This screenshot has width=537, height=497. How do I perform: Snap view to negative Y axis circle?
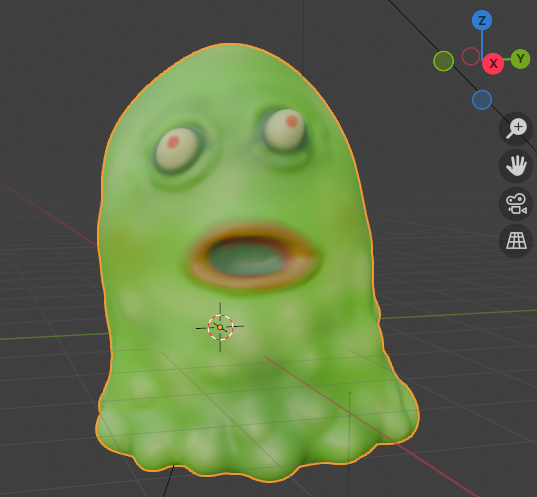coord(444,61)
